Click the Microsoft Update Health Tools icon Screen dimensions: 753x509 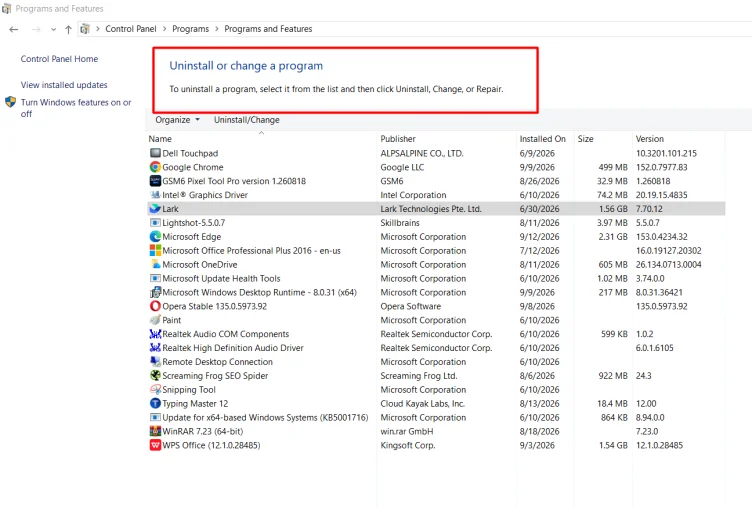pos(155,279)
